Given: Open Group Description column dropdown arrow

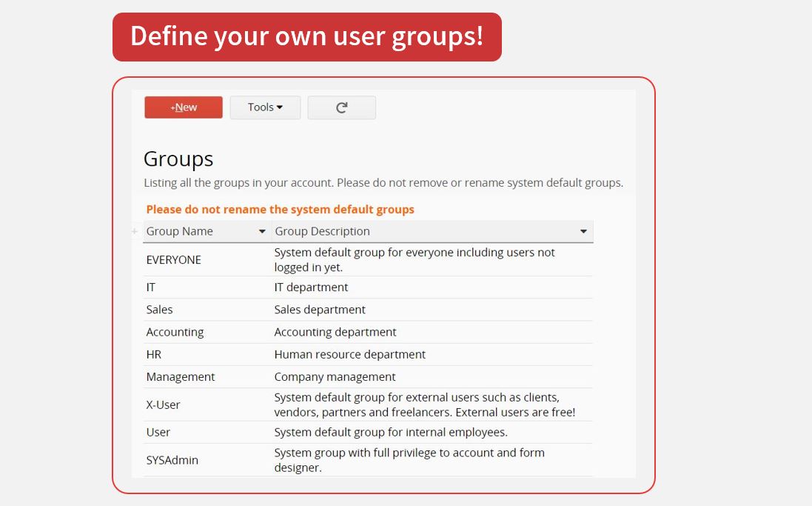Looking at the screenshot, I should tap(583, 232).
